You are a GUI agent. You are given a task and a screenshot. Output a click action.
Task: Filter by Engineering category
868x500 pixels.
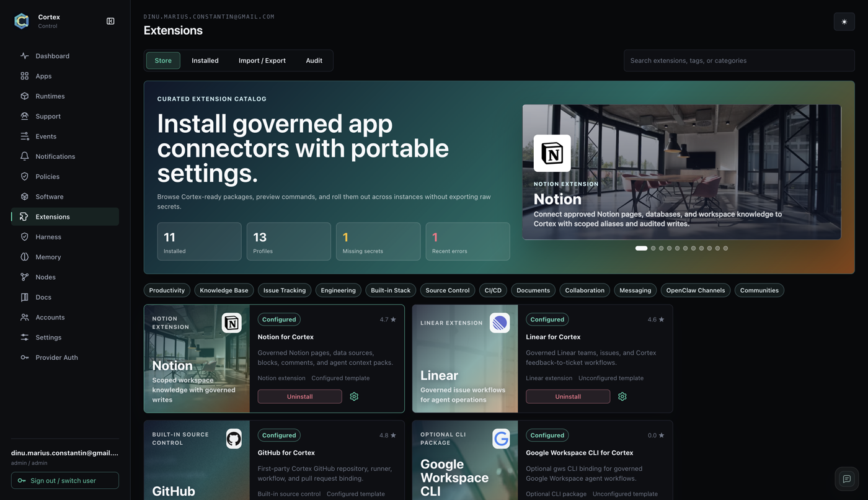[x=339, y=290]
